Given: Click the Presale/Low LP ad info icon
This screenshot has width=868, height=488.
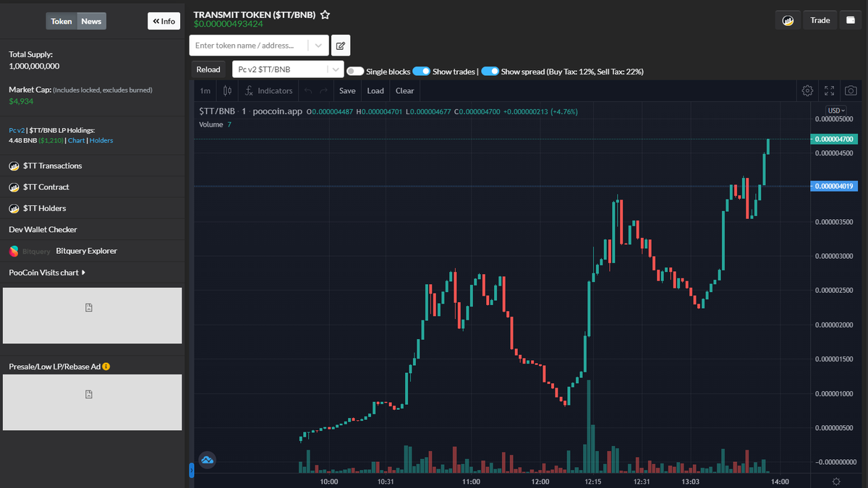Looking at the screenshot, I should pos(106,367).
